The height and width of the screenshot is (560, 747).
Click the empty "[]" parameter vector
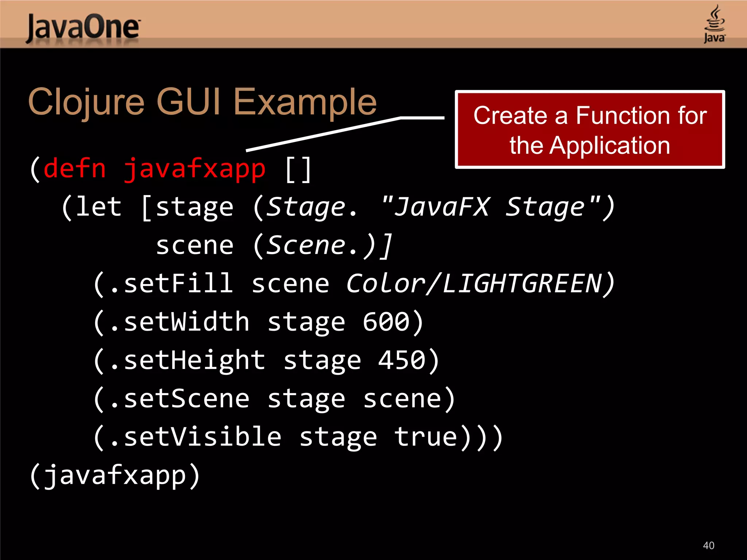(298, 170)
